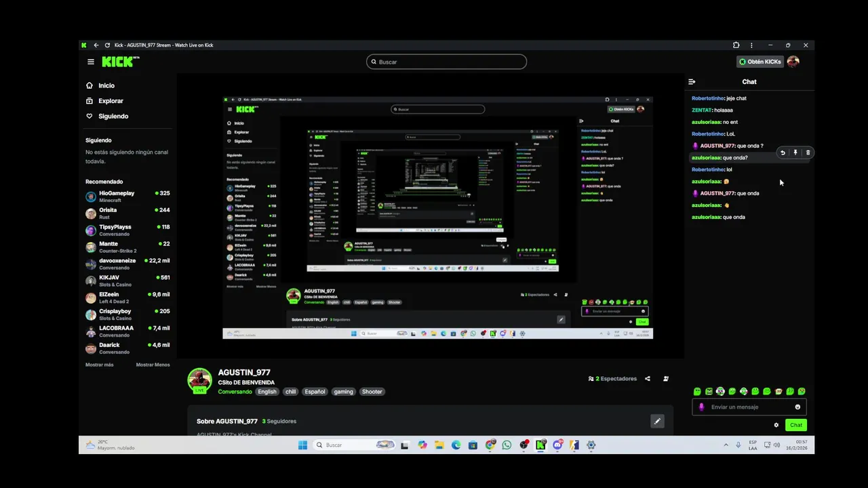Select the Shooter tag
This screenshot has height=488, width=868.
372,392
